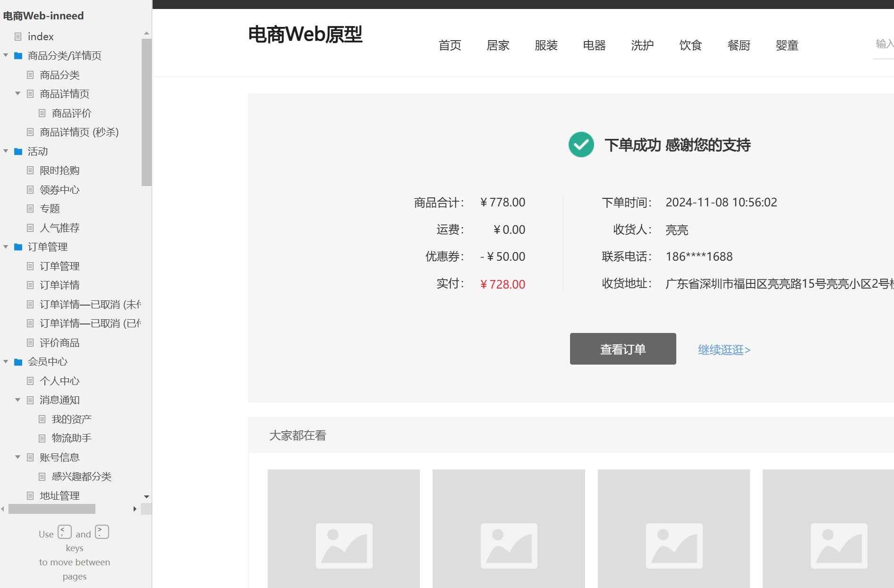Viewport: 894px width, 588px height.
Task: Click the folder icon next to 订单管理
Action: 17,247
